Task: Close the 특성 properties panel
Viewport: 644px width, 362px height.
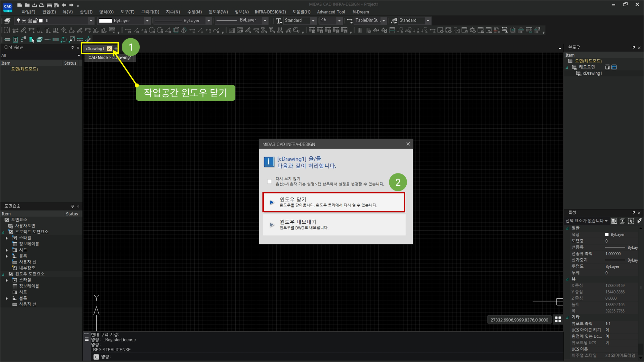Action: pyautogui.click(x=639, y=213)
